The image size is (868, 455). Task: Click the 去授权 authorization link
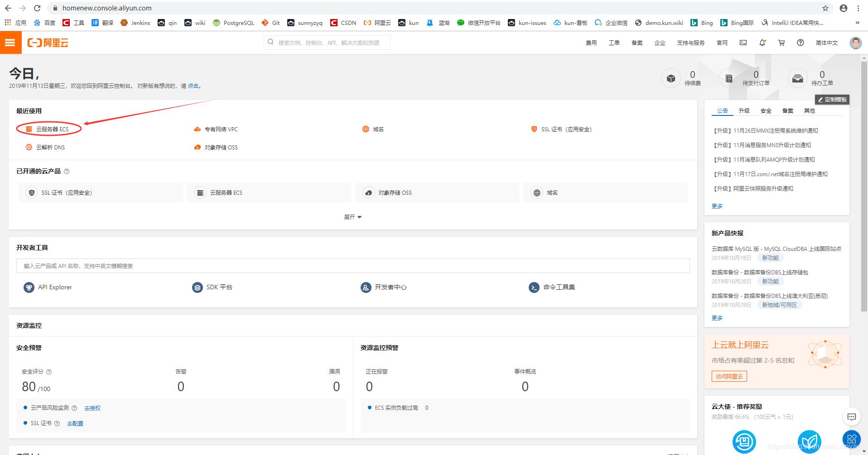[x=92, y=408]
